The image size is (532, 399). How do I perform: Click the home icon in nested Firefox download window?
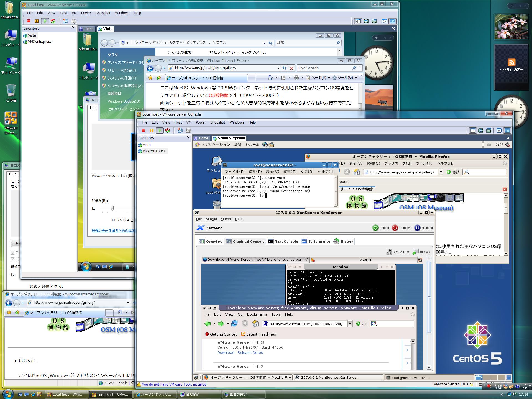[x=255, y=323]
